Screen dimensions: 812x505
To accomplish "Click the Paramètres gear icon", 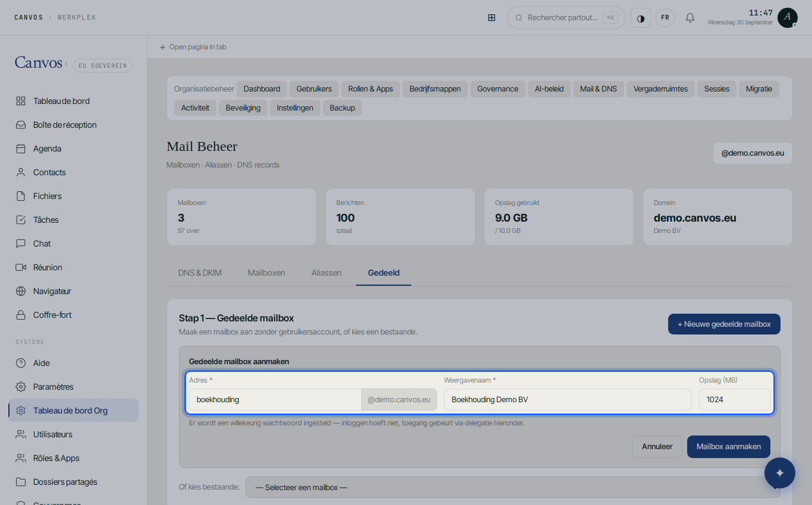I will [x=21, y=387].
